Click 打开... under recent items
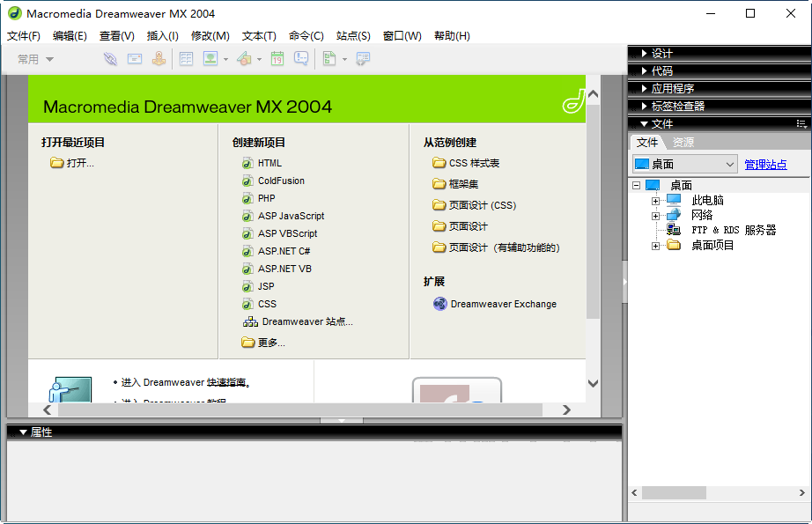The height and width of the screenshot is (524, 812). tap(72, 163)
